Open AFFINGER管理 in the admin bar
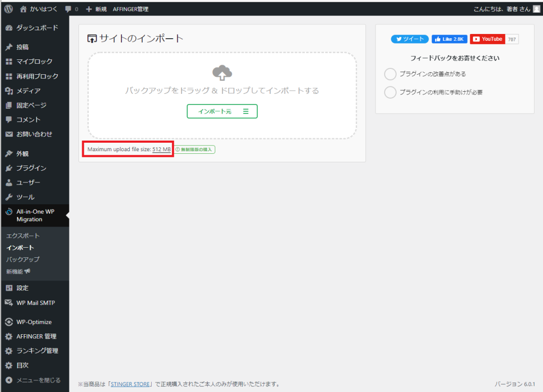Viewport: 543px width, 392px height. click(x=130, y=9)
